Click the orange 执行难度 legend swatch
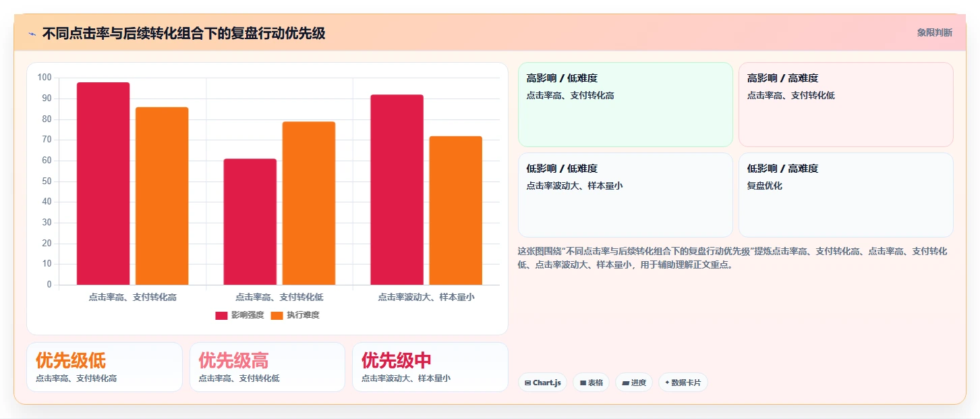Image resolution: width=980 pixels, height=419 pixels. click(x=277, y=316)
